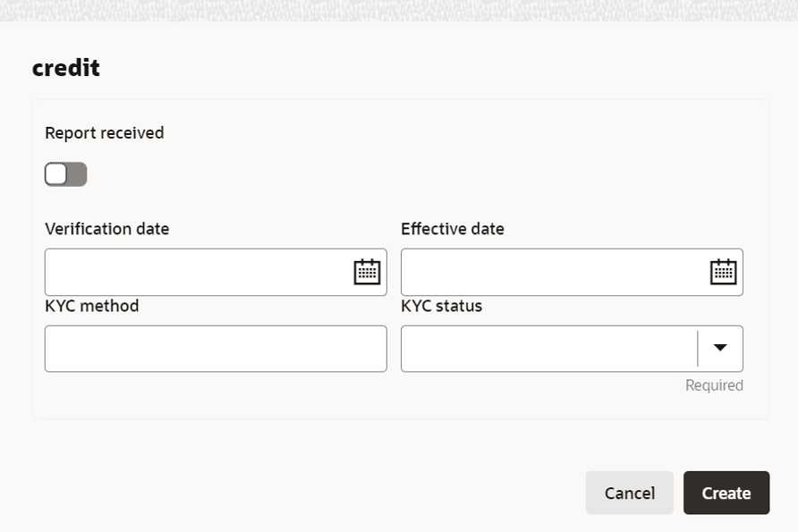
Task: Click the 'Effective date' label
Action: tap(453, 229)
